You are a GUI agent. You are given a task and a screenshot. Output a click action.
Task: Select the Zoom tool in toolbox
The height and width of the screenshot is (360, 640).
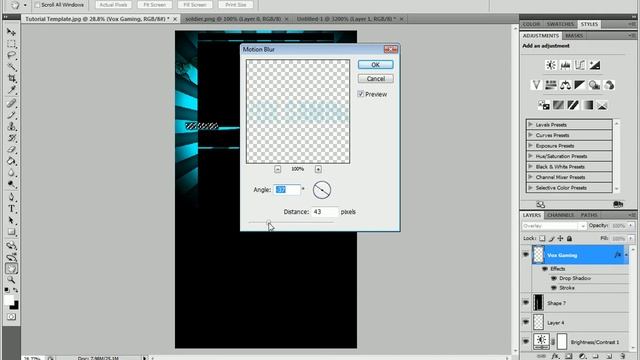pyautogui.click(x=11, y=280)
